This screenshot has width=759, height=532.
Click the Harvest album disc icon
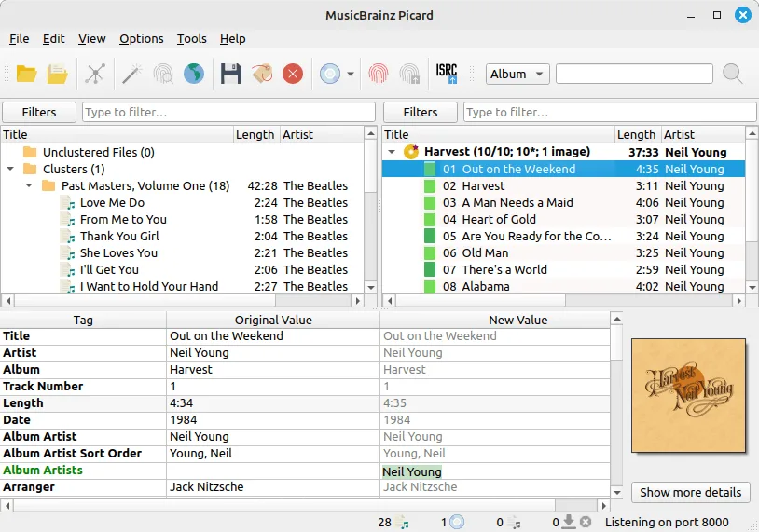coord(411,152)
